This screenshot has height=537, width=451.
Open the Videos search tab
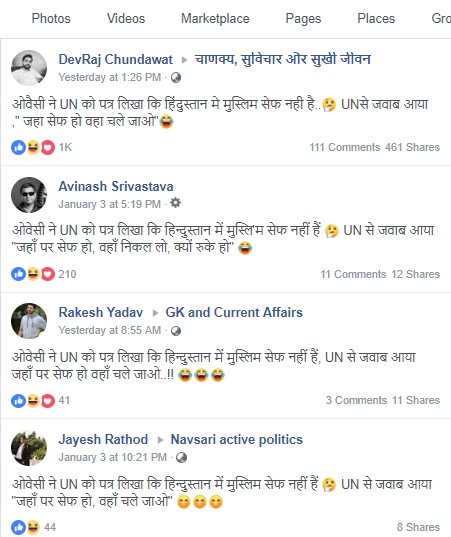click(126, 18)
